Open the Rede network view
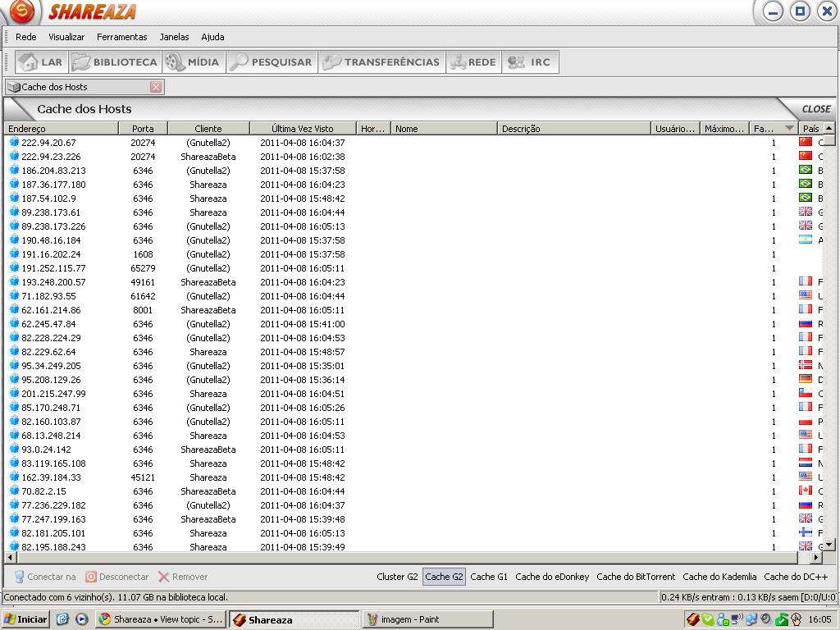The width and height of the screenshot is (840, 630). click(473, 62)
